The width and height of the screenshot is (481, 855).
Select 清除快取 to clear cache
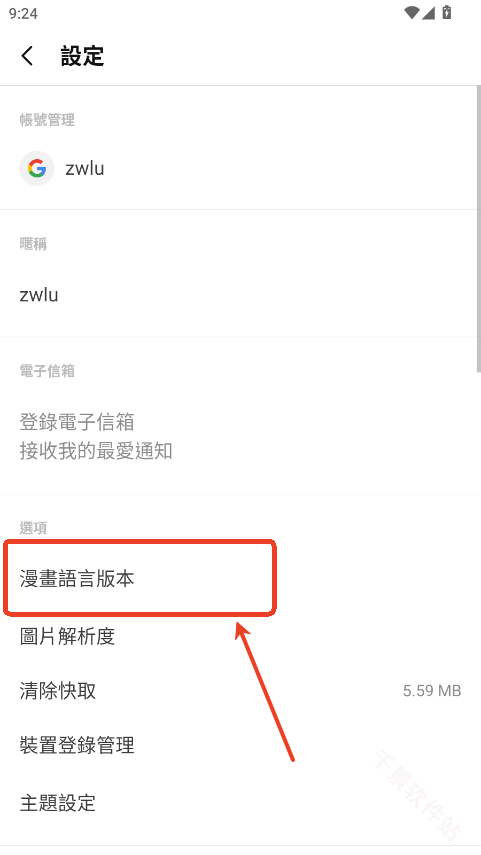pyautogui.click(x=238, y=691)
